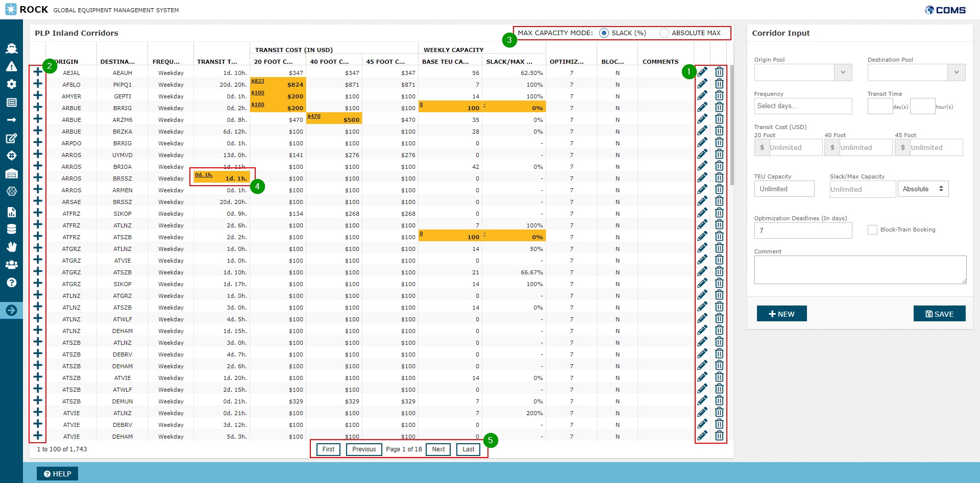Click the ship icon in the sidebar
This screenshot has height=483, width=980.
pos(11,48)
